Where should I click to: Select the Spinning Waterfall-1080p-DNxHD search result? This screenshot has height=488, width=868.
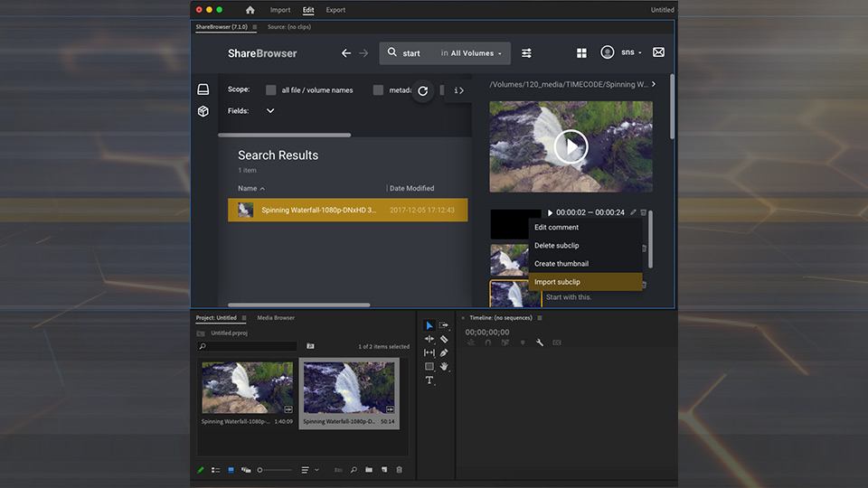pyautogui.click(x=347, y=210)
